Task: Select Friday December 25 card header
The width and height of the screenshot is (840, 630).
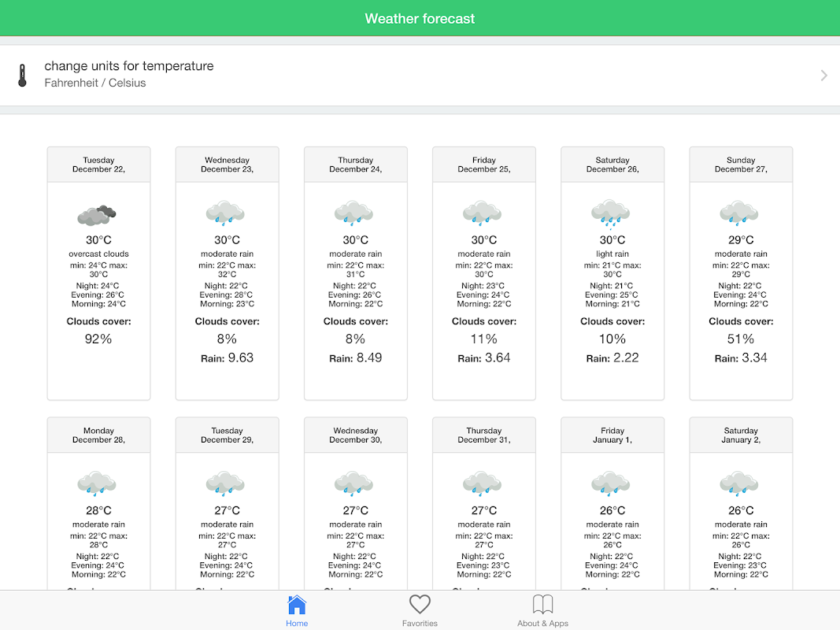Action: (484, 165)
